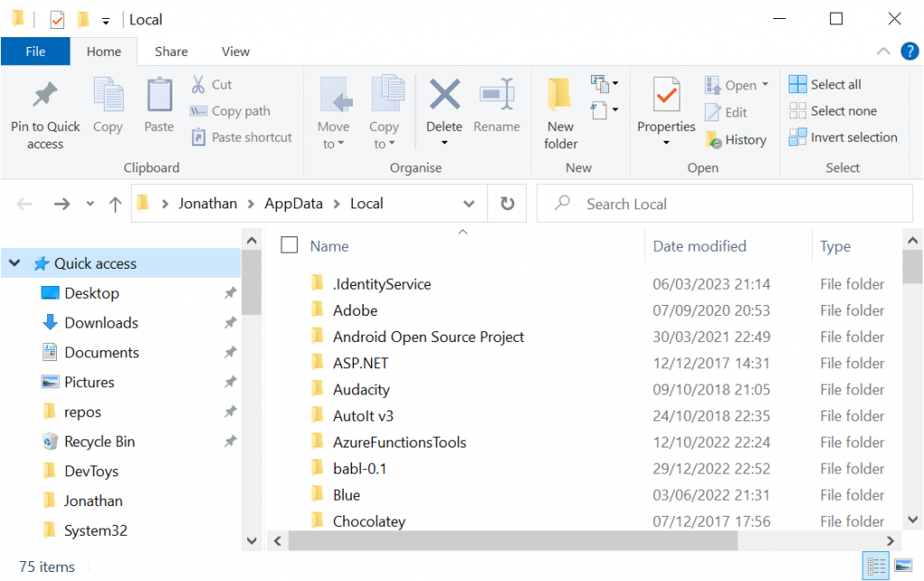Switch to Large icons view in status bar
The image size is (924, 581).
click(902, 567)
